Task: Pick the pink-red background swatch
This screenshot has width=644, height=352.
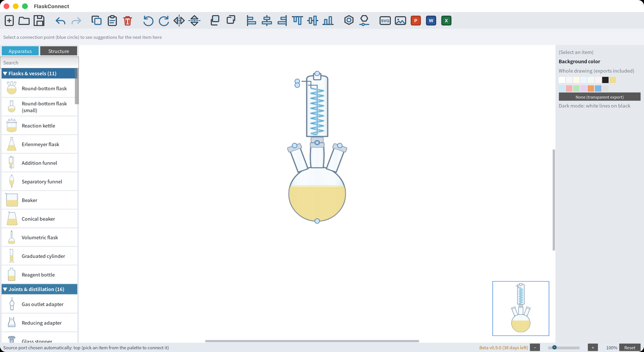Action: click(x=569, y=89)
